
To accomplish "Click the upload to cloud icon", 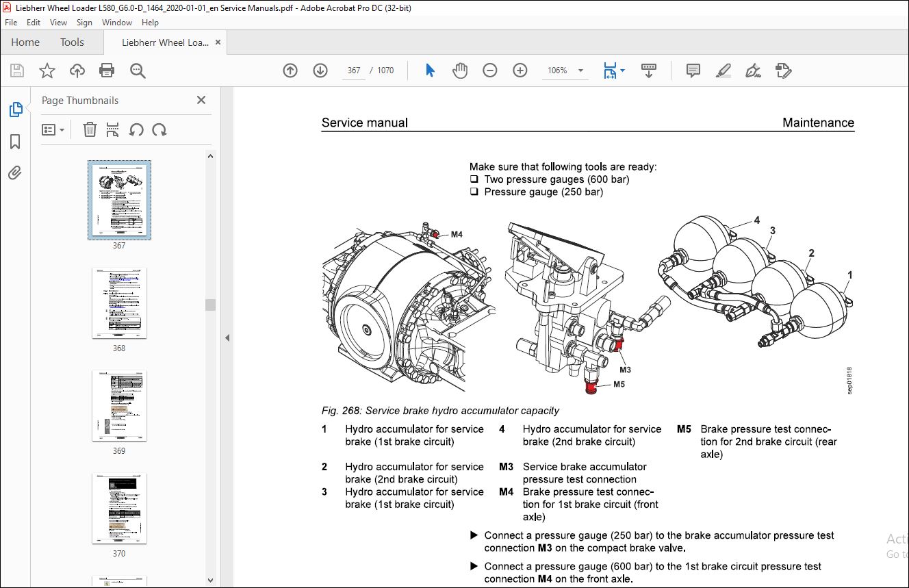I will coord(77,71).
